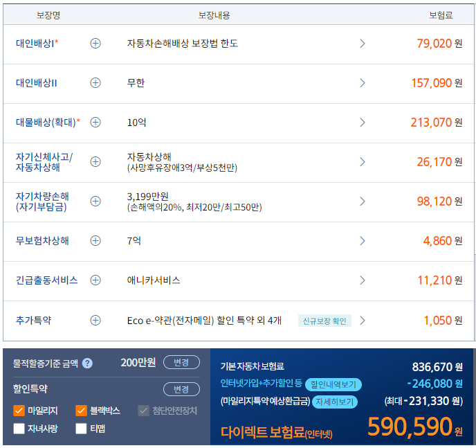Open help icon for 물적할증기준 금액
Viewport: 476px width, 448px height.
coord(87,364)
